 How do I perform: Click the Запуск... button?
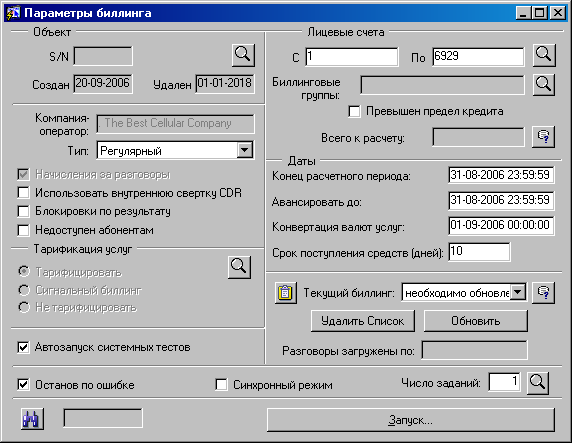pyautogui.click(x=411, y=420)
